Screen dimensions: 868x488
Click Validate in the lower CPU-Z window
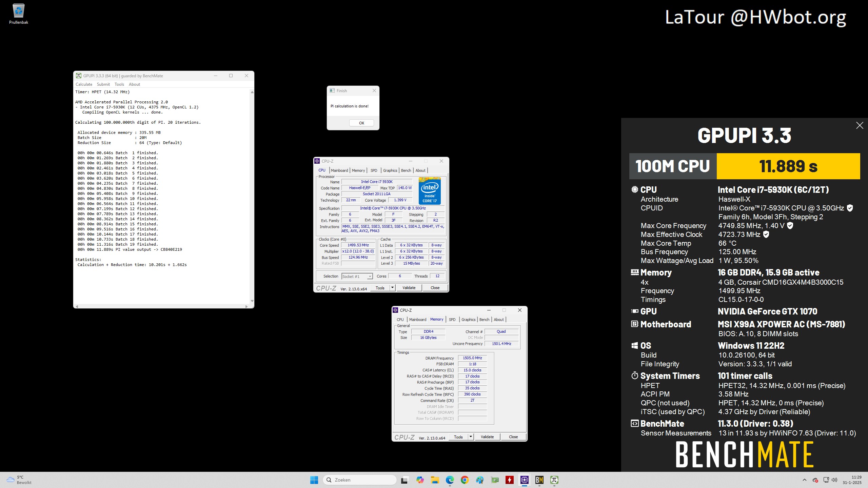pos(487,437)
